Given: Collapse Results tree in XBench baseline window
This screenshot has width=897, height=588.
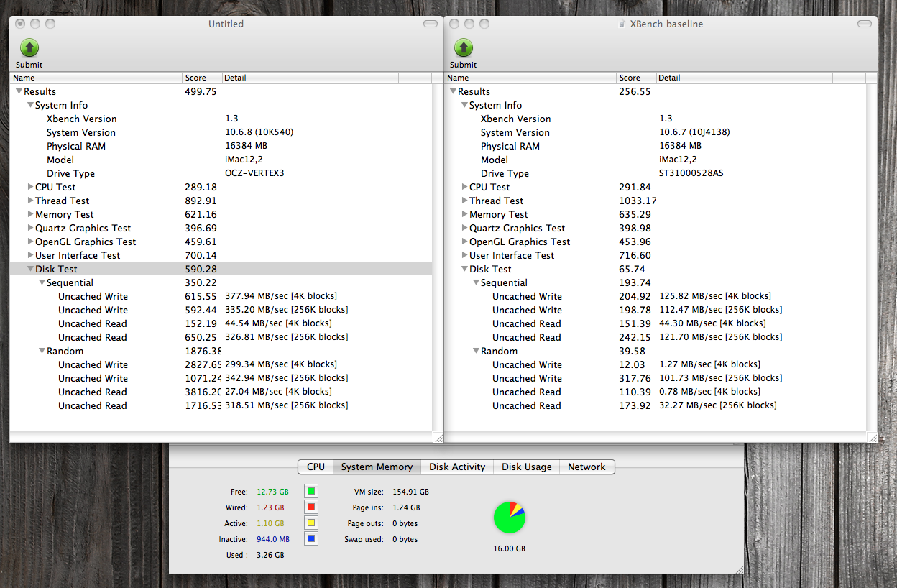Looking at the screenshot, I should click(x=453, y=91).
